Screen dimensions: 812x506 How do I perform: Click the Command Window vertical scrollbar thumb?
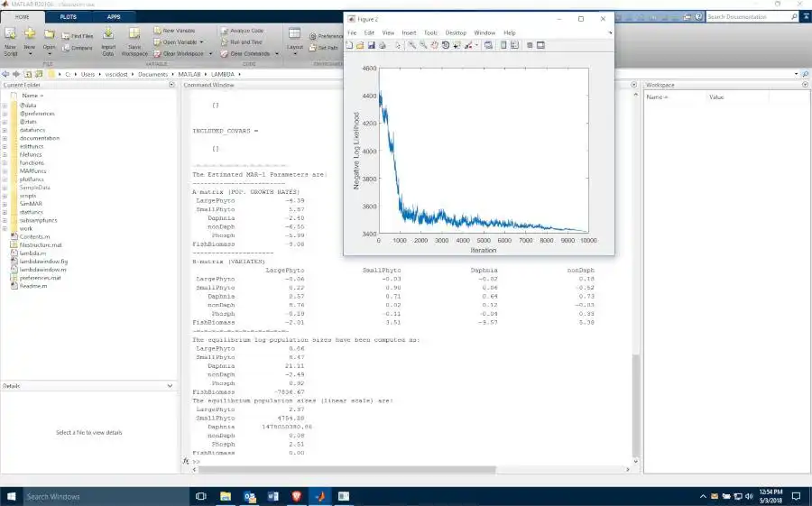click(635, 404)
